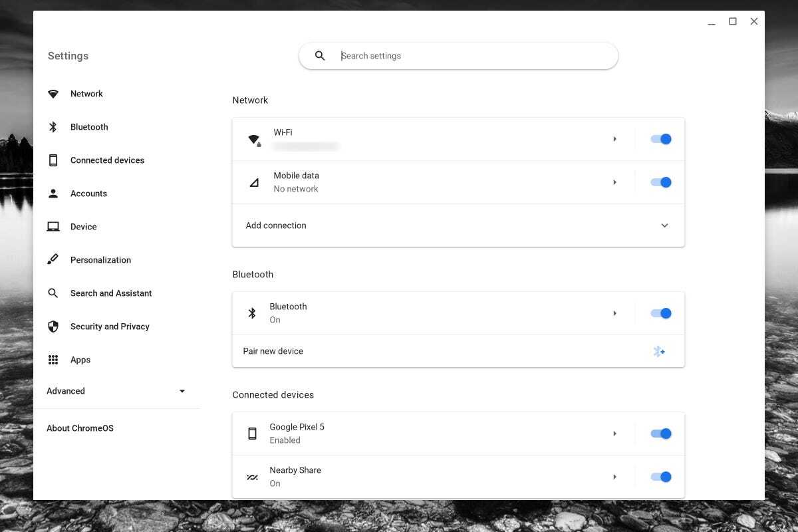Click the Accounts person icon in sidebar
This screenshot has width=798, height=532.
click(53, 194)
